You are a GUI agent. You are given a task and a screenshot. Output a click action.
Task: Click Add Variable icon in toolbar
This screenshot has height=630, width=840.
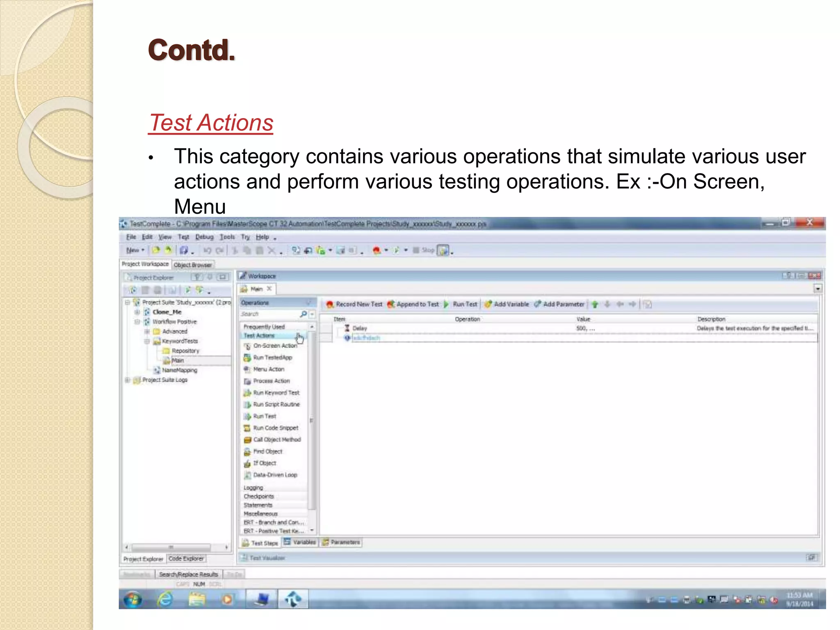488,304
